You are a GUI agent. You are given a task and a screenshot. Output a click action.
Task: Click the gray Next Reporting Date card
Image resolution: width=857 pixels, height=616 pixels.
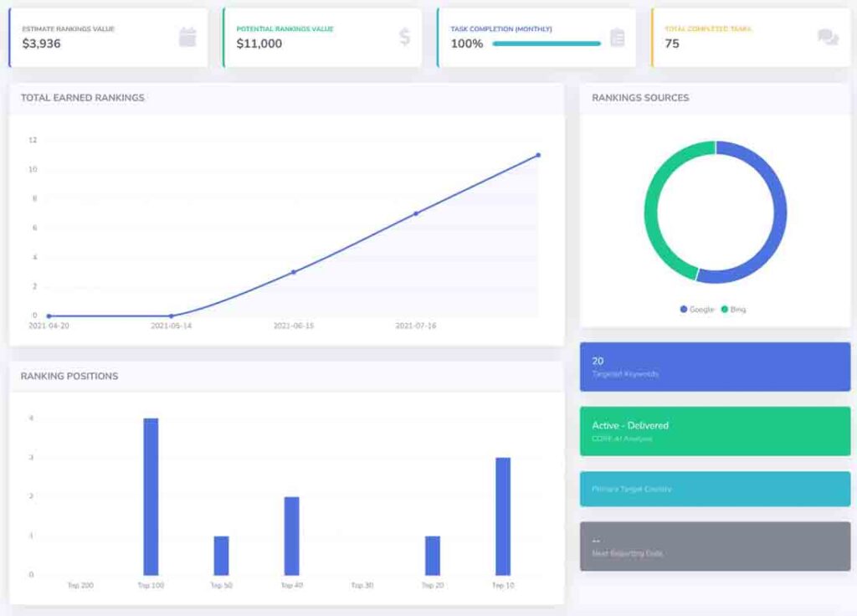[x=715, y=547]
